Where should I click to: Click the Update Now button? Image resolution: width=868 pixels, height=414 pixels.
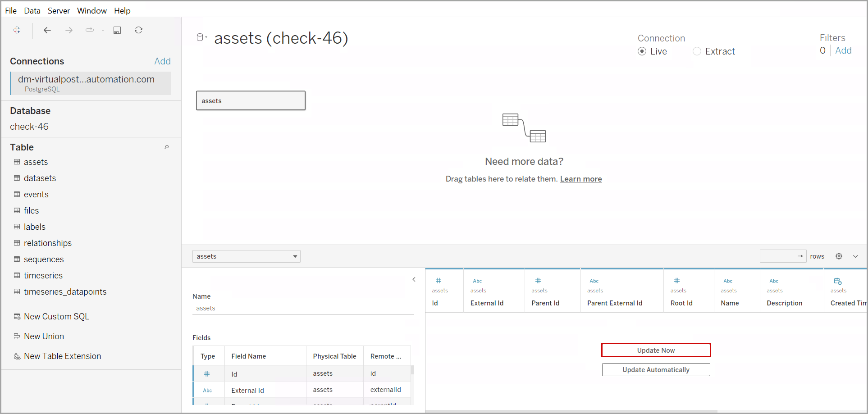[x=656, y=350]
